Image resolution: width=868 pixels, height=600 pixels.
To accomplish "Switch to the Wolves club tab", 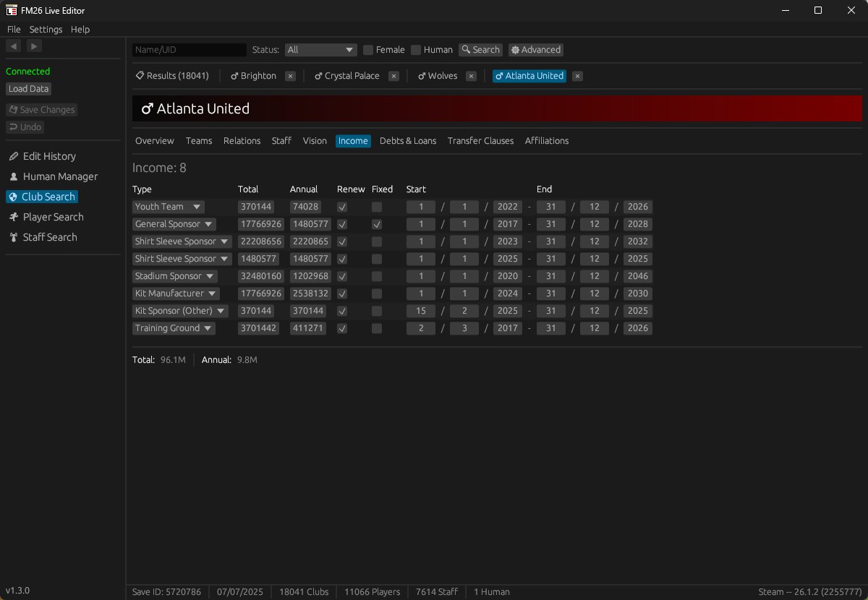I will pyautogui.click(x=438, y=76).
